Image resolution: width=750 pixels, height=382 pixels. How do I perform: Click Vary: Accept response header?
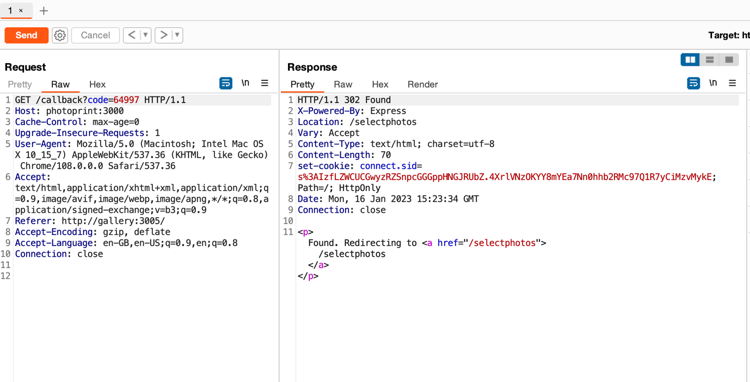(x=328, y=133)
